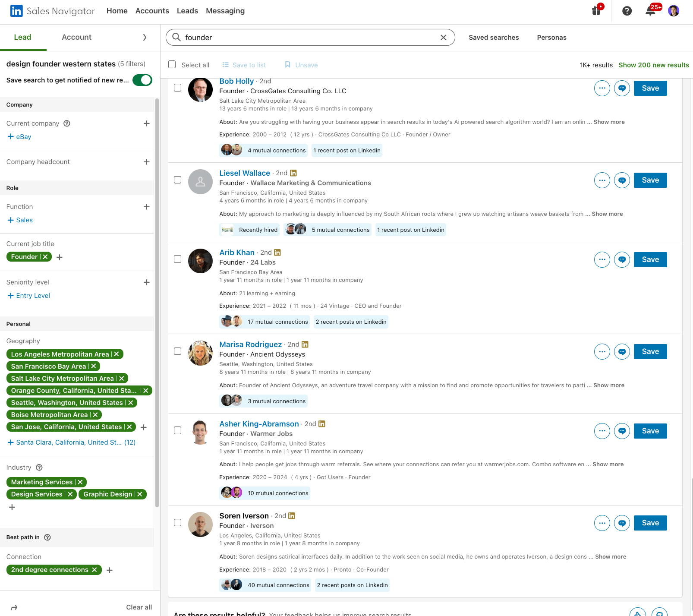The image size is (693, 616).
Task: Click the share search arrow icon
Action: click(14, 607)
